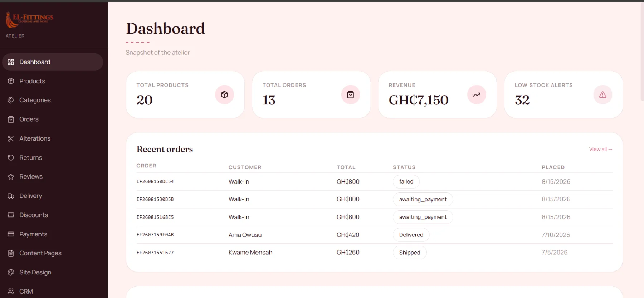
Task: Click the Discounts ticket icon
Action: [x=11, y=215]
